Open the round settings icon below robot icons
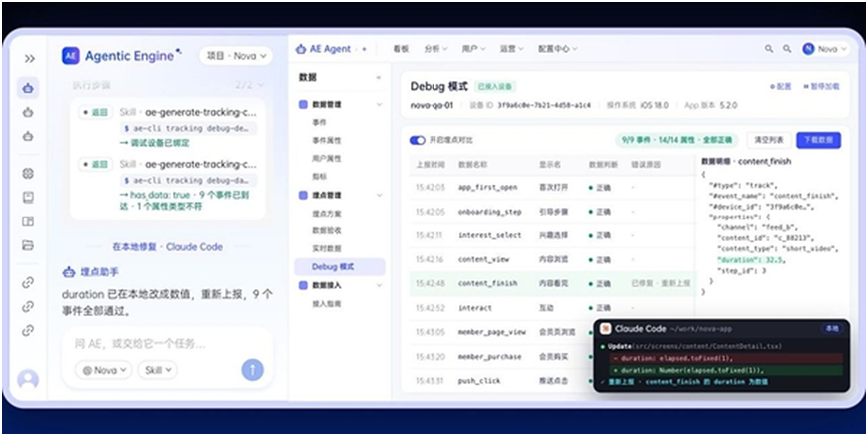The height and width of the screenshot is (436, 868). pos(28,173)
